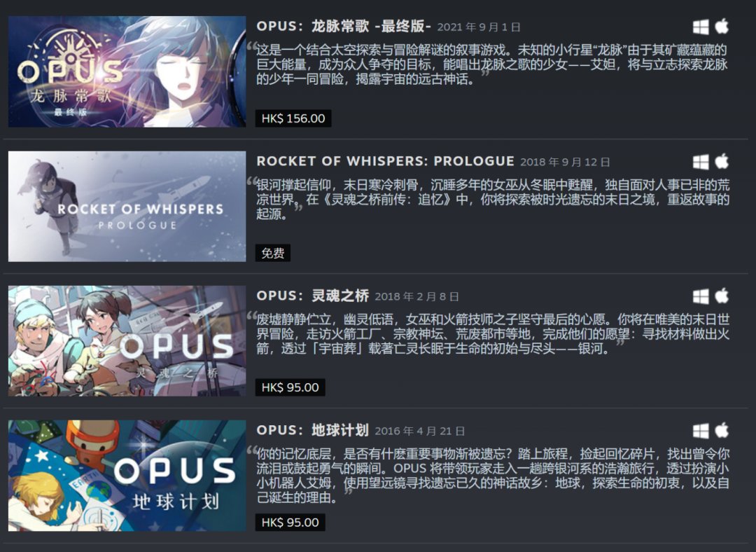
Task: Click Apple icon for OPUS: 灵魂之桥
Action: tap(722, 296)
